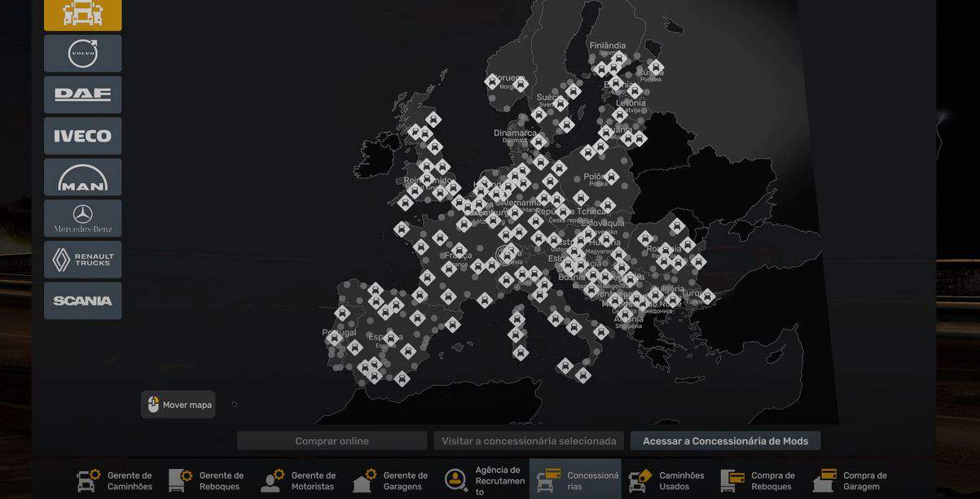Select the DAF brand logo filter
The width and height of the screenshot is (980, 499).
click(x=82, y=94)
